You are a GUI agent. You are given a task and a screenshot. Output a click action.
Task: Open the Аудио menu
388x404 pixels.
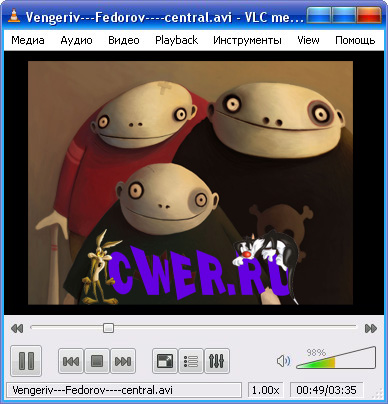point(76,40)
